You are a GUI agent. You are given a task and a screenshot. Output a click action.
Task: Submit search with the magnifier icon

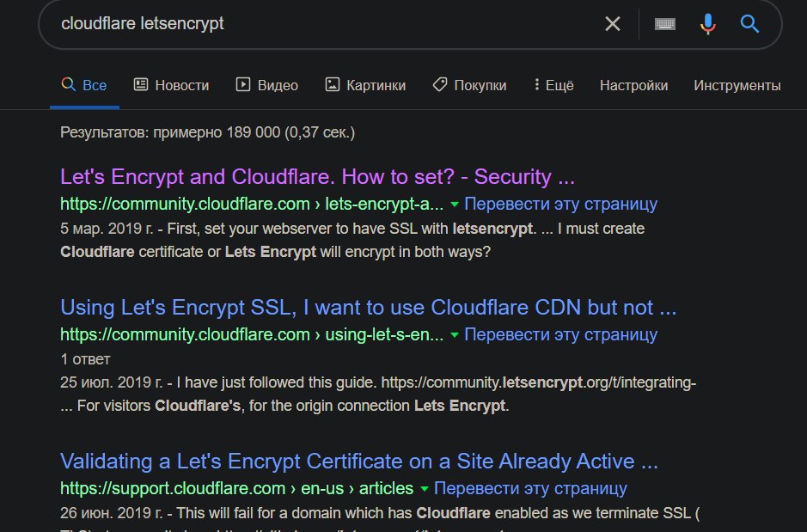pos(749,24)
